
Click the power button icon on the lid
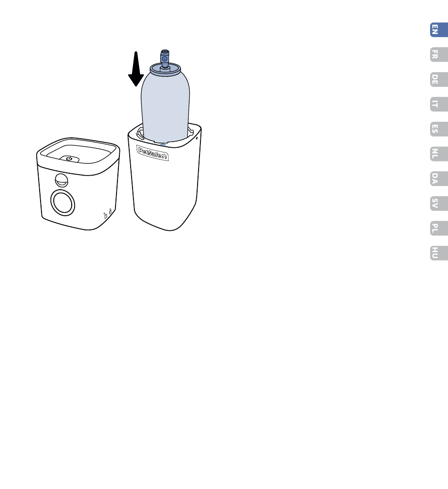(69, 159)
